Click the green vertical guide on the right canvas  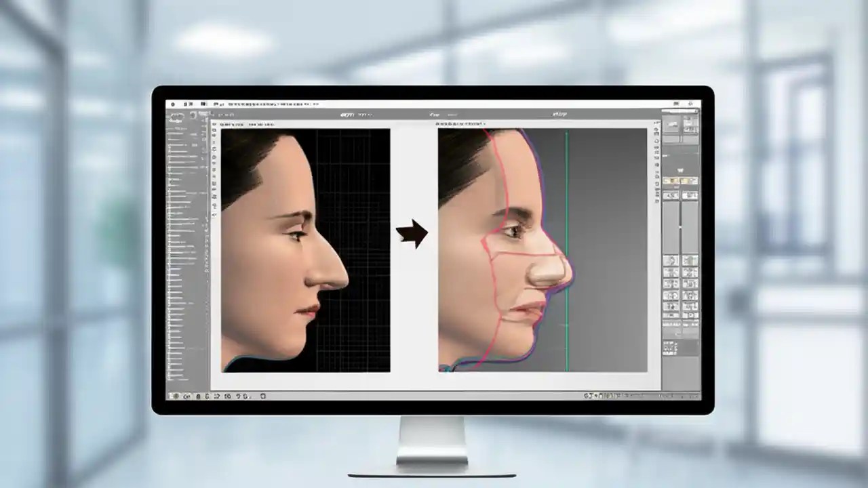[x=566, y=251]
